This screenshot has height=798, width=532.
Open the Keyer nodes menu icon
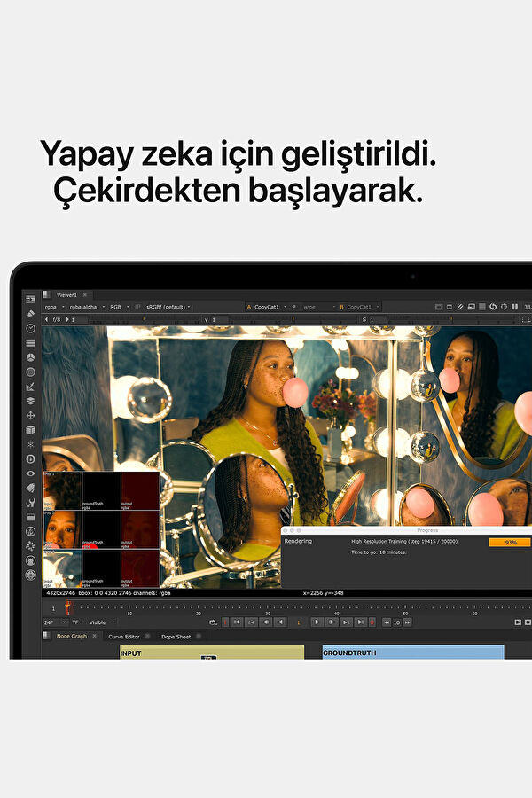click(x=30, y=387)
